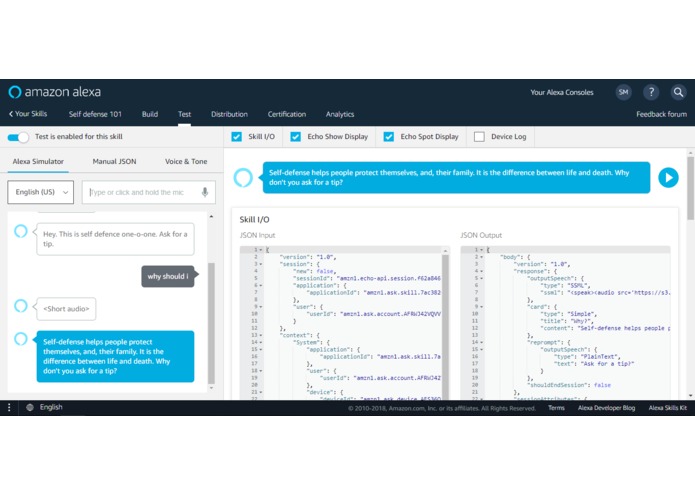
Task: Collapse the user block at JSON Input line 9
Action: click(x=261, y=307)
